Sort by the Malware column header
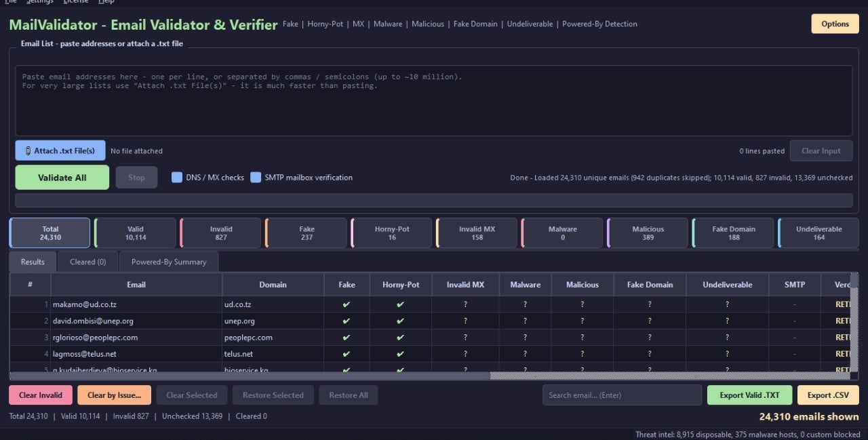 click(x=526, y=285)
